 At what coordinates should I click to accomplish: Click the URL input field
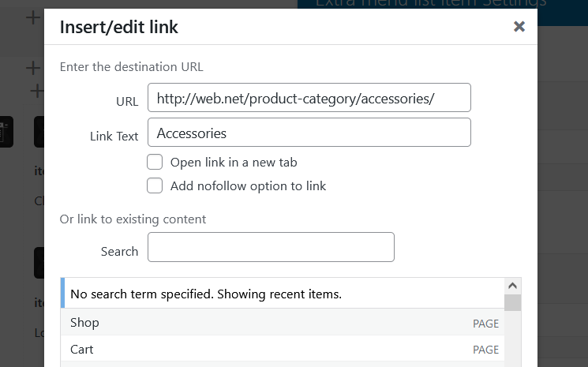pyautogui.click(x=309, y=98)
